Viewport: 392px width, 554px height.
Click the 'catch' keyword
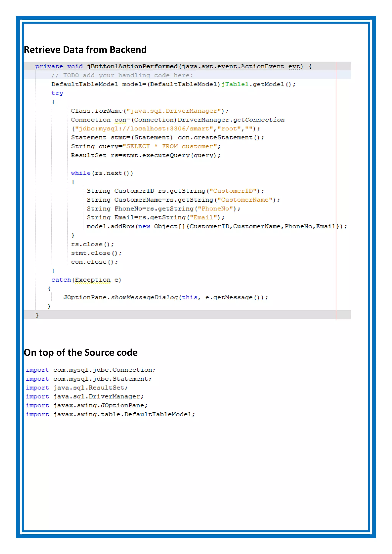coord(61,280)
